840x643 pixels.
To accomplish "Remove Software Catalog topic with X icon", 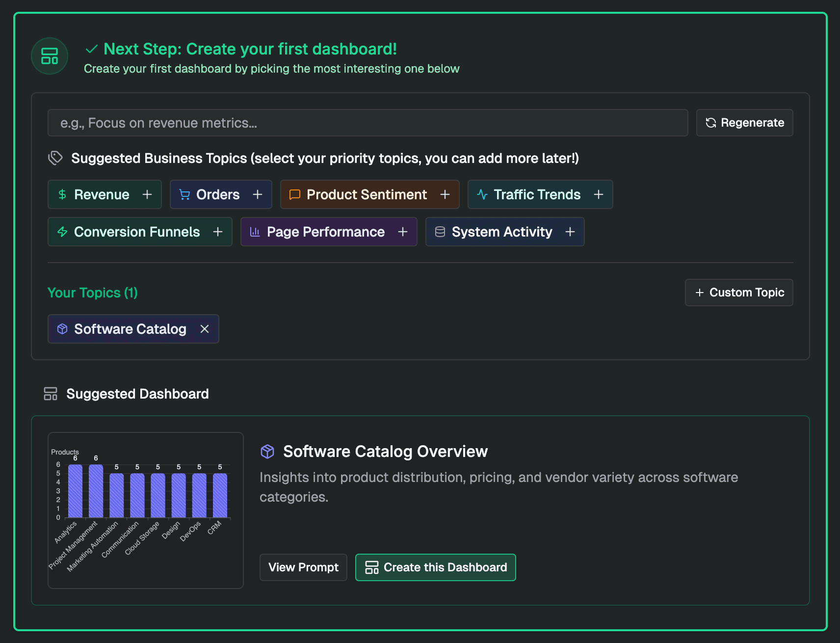I will pos(205,329).
